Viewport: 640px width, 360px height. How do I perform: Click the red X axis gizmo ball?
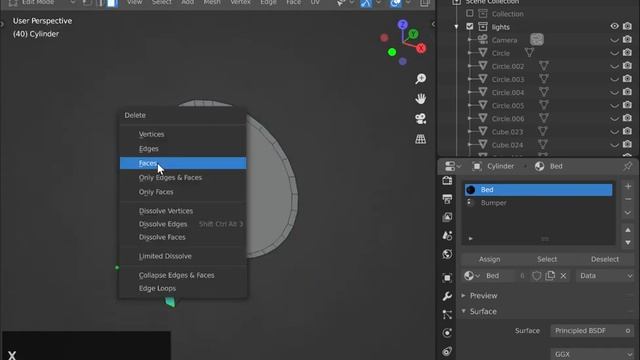pos(421,48)
